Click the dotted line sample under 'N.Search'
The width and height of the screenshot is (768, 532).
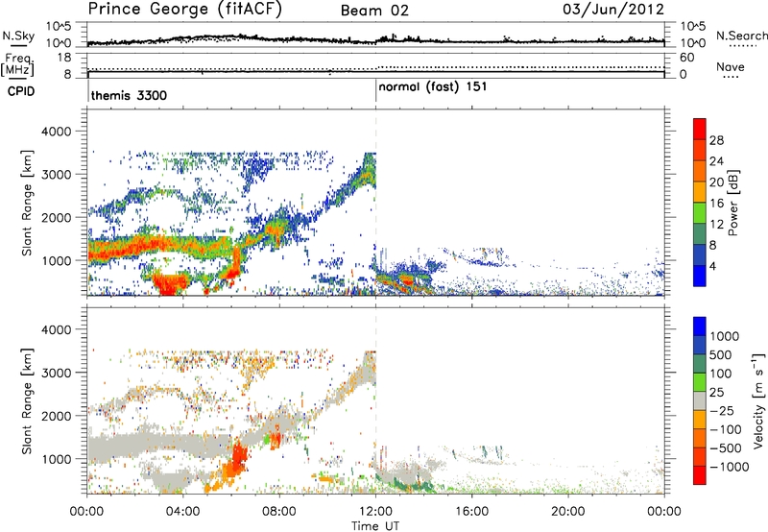click(743, 46)
